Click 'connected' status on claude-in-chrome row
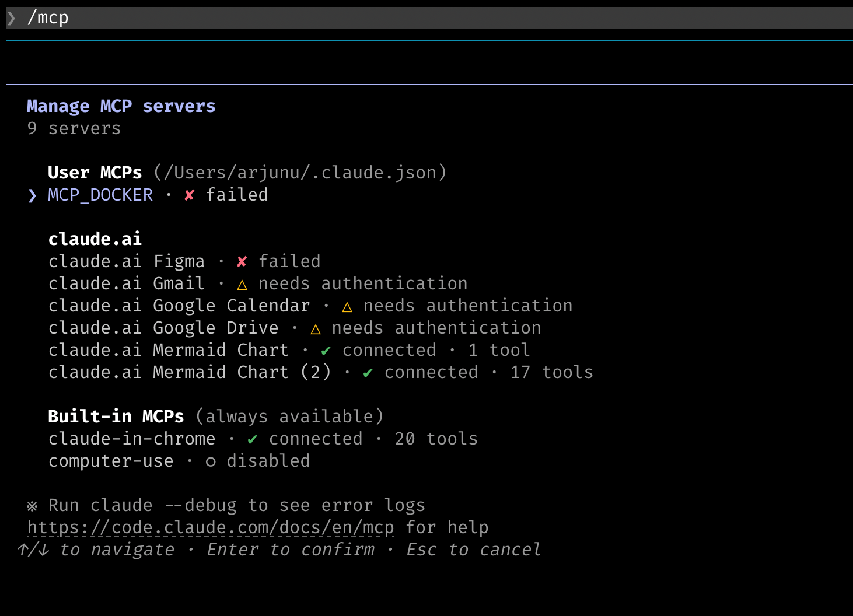This screenshot has height=616, width=853. (316, 439)
